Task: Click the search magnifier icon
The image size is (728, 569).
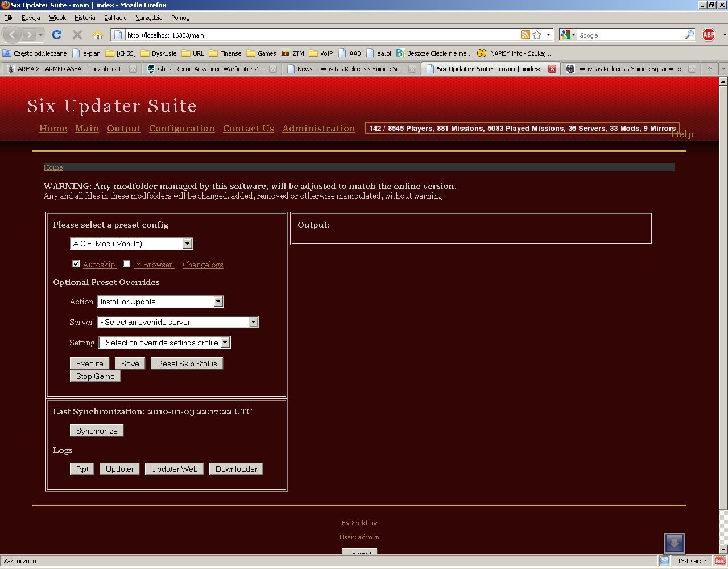Action: coord(689,35)
